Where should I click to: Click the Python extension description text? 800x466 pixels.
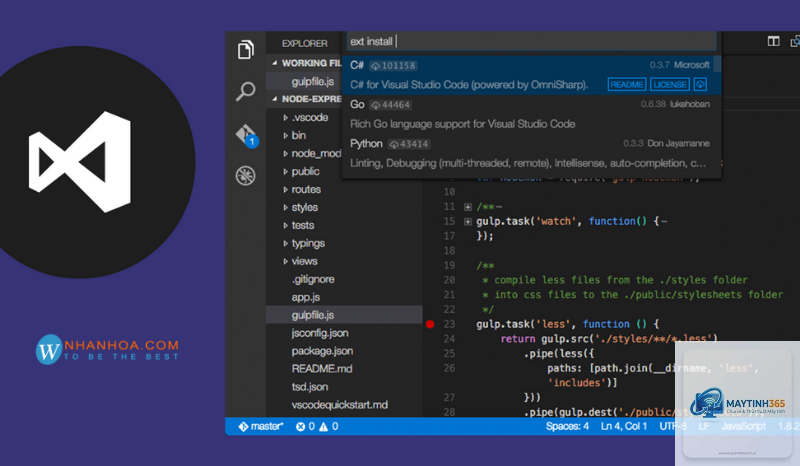(528, 163)
